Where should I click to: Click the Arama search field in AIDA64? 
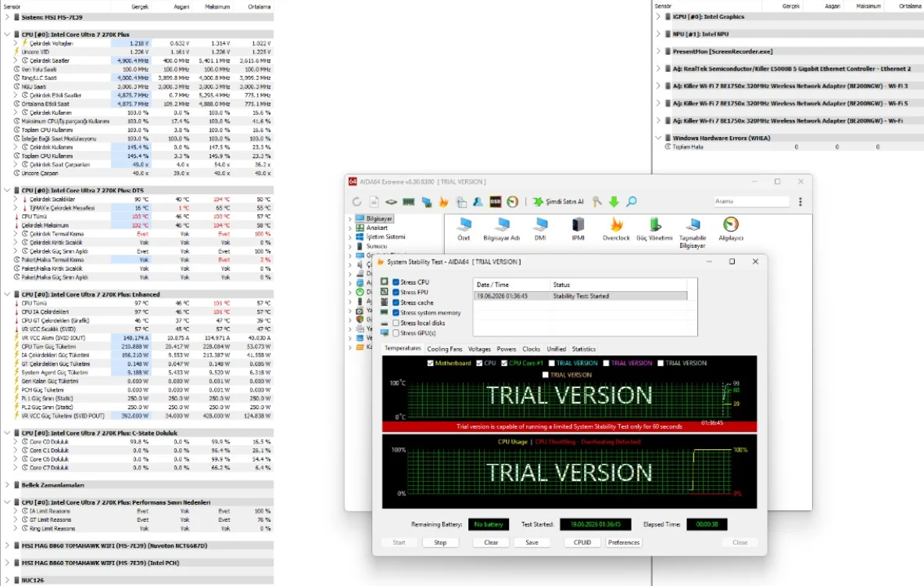click(751, 202)
